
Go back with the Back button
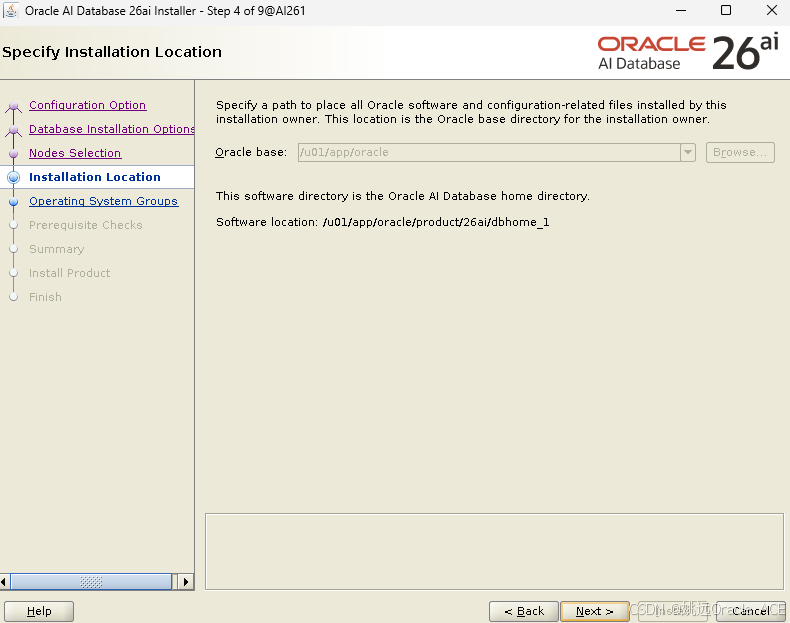[x=524, y=611]
